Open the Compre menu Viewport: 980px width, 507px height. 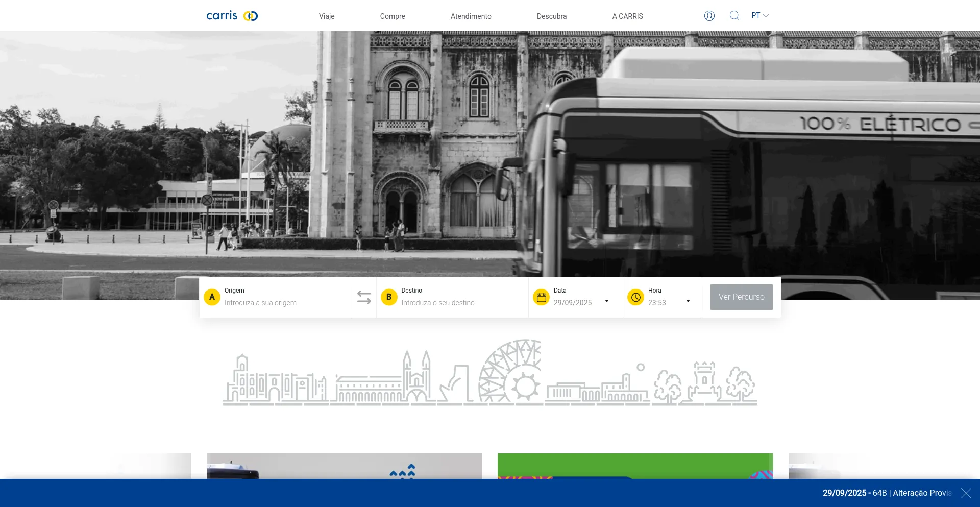(x=393, y=16)
